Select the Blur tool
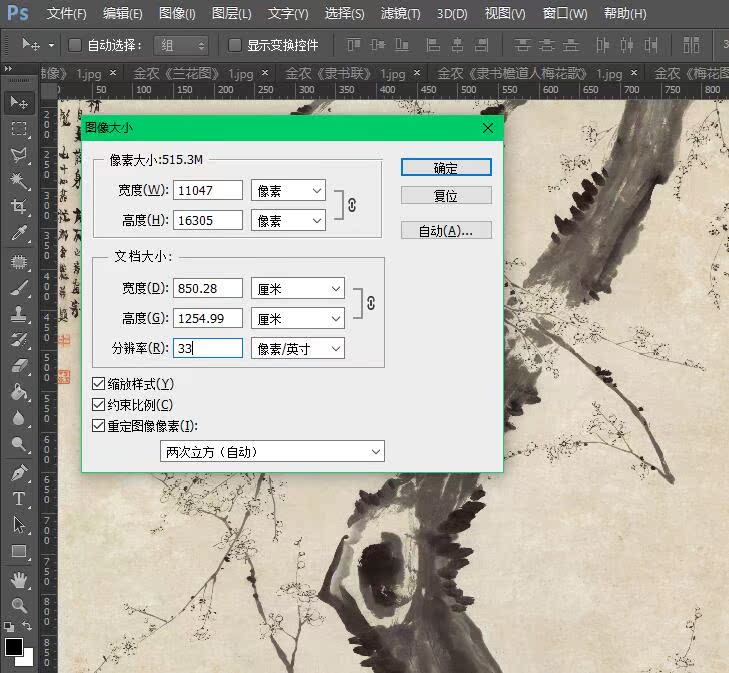This screenshot has width=729, height=673. pos(19,418)
